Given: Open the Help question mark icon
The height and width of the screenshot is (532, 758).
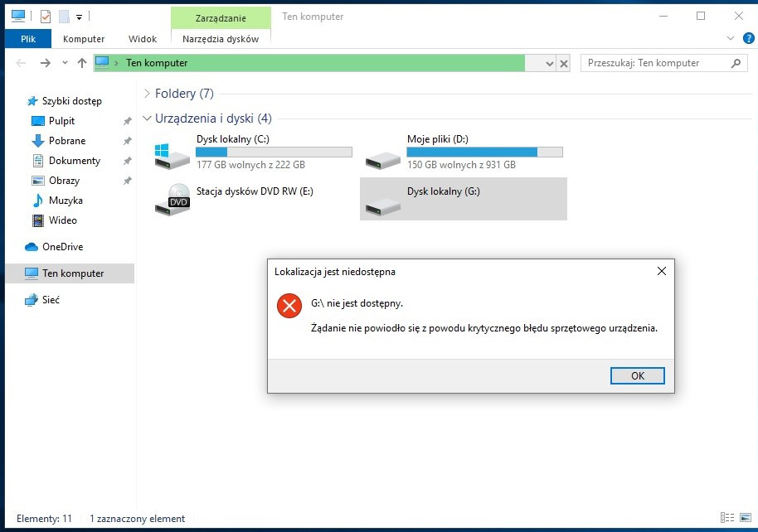Looking at the screenshot, I should click(x=747, y=38).
